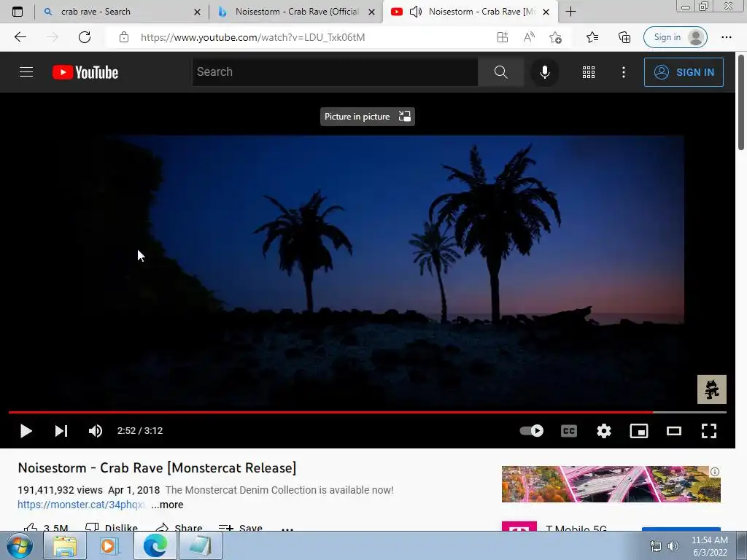Open File Explorer from the taskbar

(x=65, y=545)
